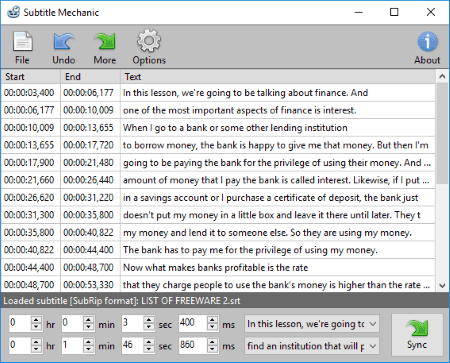Image resolution: width=450 pixels, height=363 pixels.
Task: Click the second row minutes field showing 1
Action: coord(72,346)
